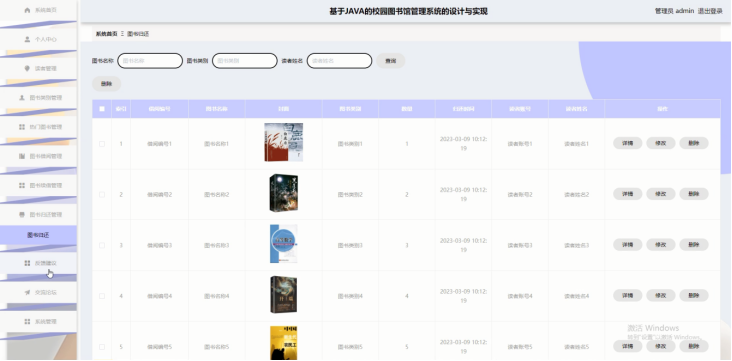Click 系统首页 in the breadcrumb
Viewport: 732px width, 361px height.
pyautogui.click(x=106, y=34)
